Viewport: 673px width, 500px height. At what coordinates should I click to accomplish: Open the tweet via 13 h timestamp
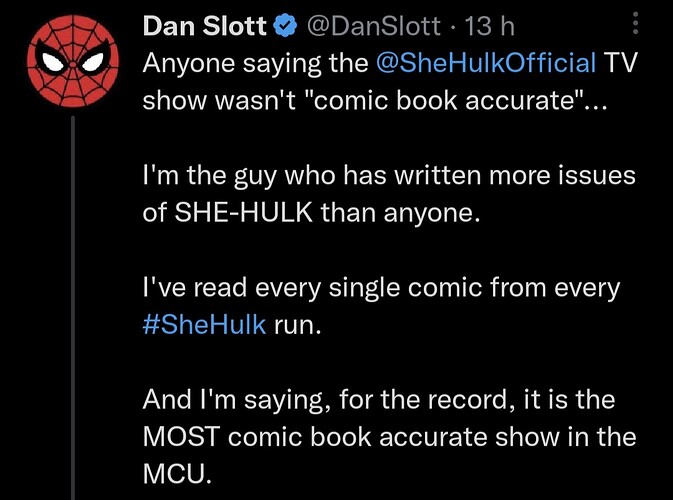pyautogui.click(x=490, y=26)
